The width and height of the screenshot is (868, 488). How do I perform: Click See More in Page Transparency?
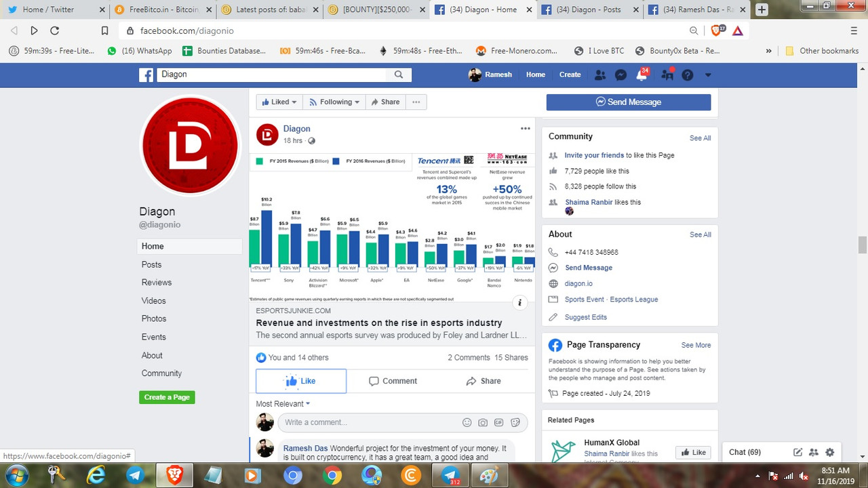click(696, 345)
